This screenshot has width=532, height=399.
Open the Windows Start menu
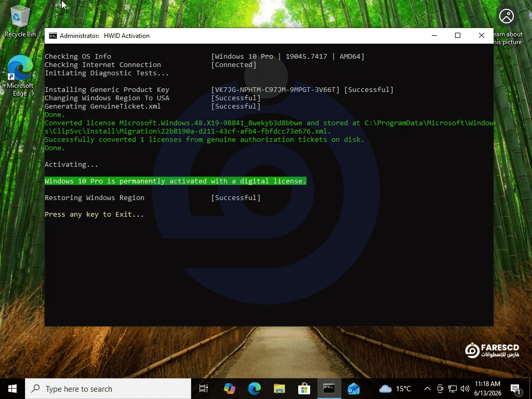pos(12,389)
